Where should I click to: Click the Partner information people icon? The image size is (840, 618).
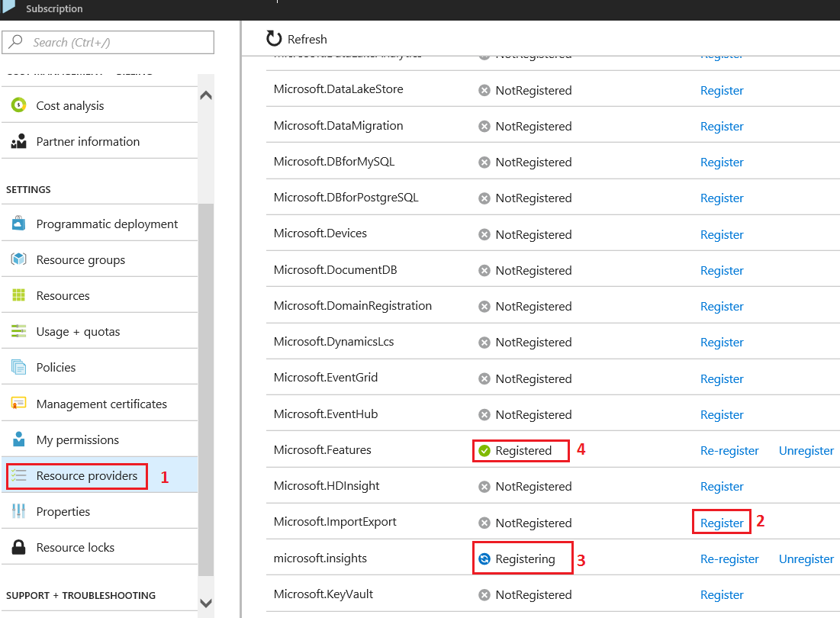(19, 141)
